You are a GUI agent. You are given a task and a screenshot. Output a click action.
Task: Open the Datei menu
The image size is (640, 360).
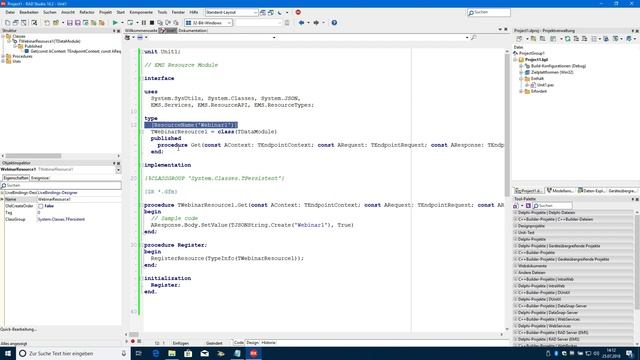pos(10,12)
